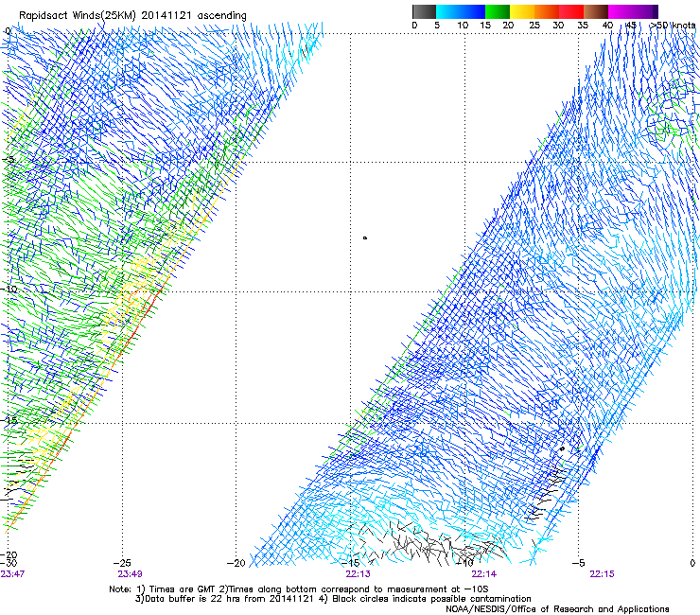700x615 pixels.
Task: Click the timestamp '23:49' at bottom
Action: pos(130,574)
